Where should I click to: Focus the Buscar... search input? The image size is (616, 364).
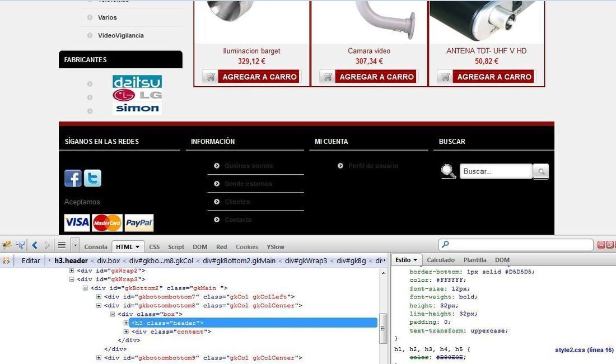tap(496, 171)
